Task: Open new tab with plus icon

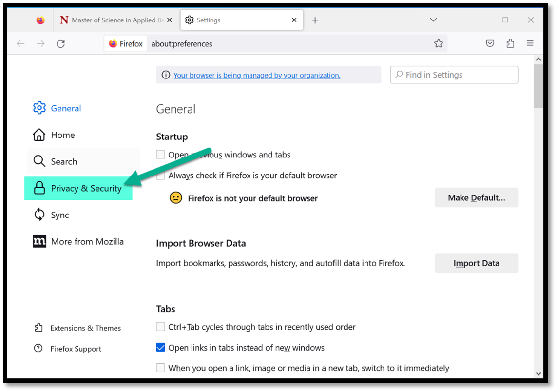Action: coord(315,20)
